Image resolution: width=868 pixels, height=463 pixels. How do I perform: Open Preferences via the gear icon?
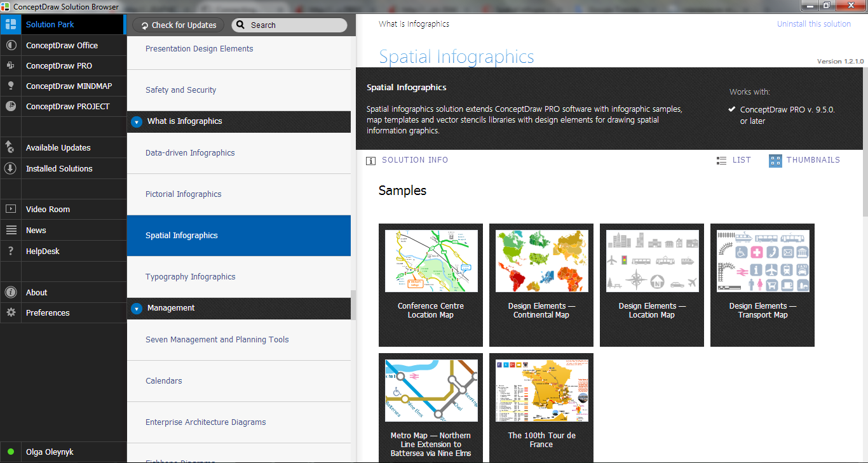pos(11,313)
